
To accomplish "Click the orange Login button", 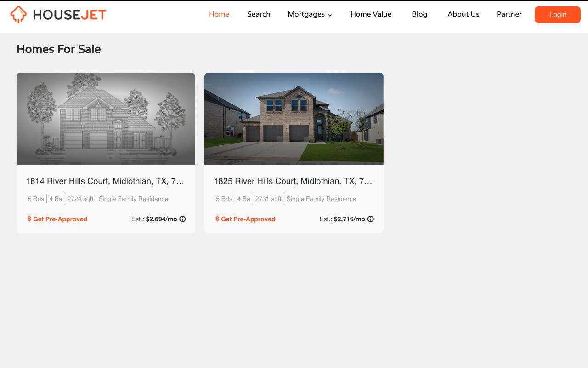I will [x=558, y=15].
